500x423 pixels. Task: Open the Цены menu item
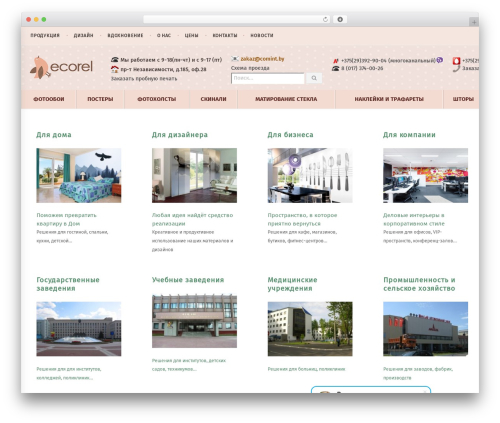coord(191,35)
